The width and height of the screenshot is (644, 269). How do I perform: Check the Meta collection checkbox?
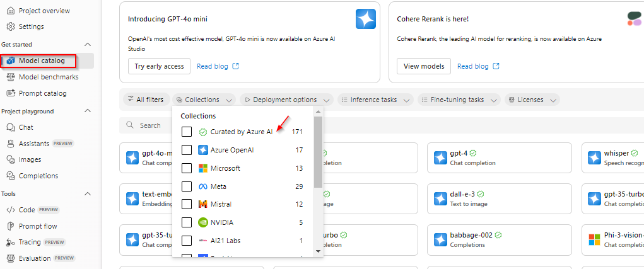[187, 186]
